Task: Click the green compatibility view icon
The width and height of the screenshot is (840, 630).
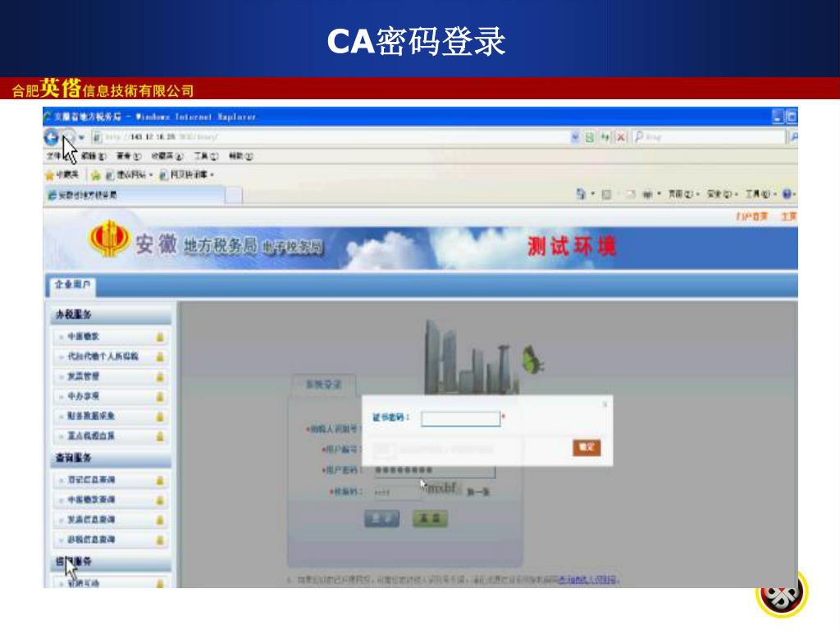Action: [x=590, y=137]
